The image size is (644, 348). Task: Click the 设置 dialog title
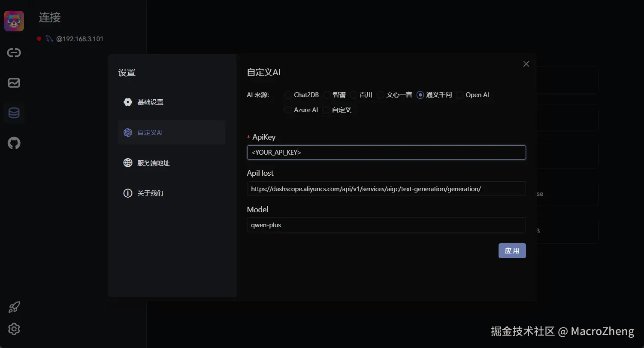coord(127,73)
